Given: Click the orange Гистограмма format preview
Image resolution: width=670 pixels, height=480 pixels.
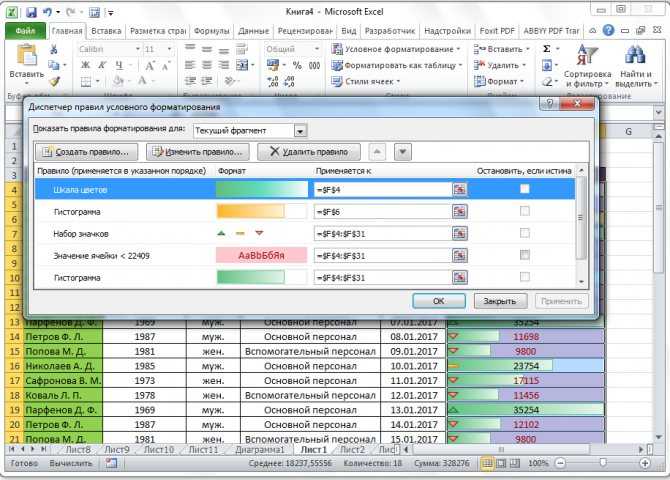Looking at the screenshot, I should tap(262, 211).
